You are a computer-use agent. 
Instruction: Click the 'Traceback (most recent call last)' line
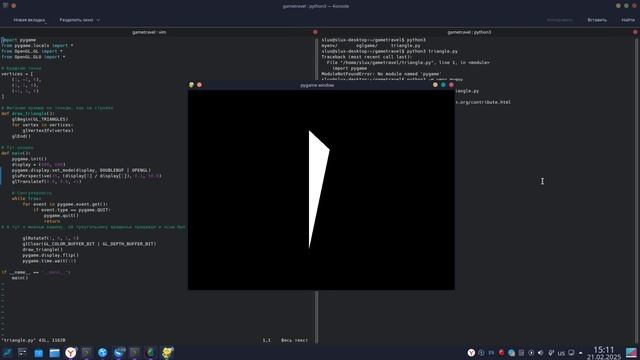(367, 57)
